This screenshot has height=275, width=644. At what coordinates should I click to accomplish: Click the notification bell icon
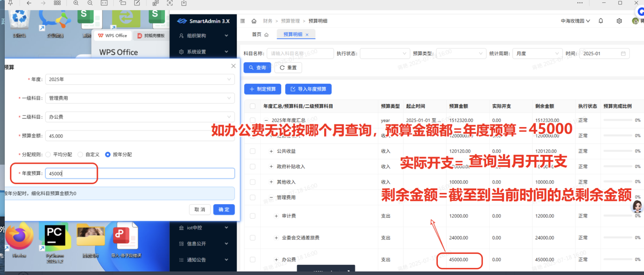(x=601, y=21)
